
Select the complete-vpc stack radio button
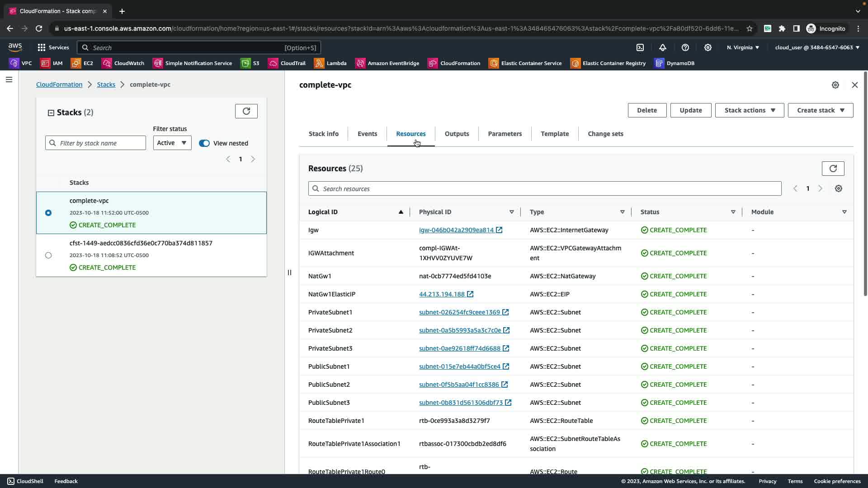pos(48,213)
